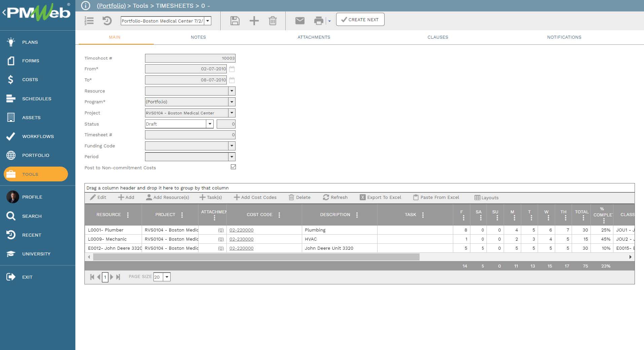
Task: Switch to the Clauses tab
Action: coord(438,37)
